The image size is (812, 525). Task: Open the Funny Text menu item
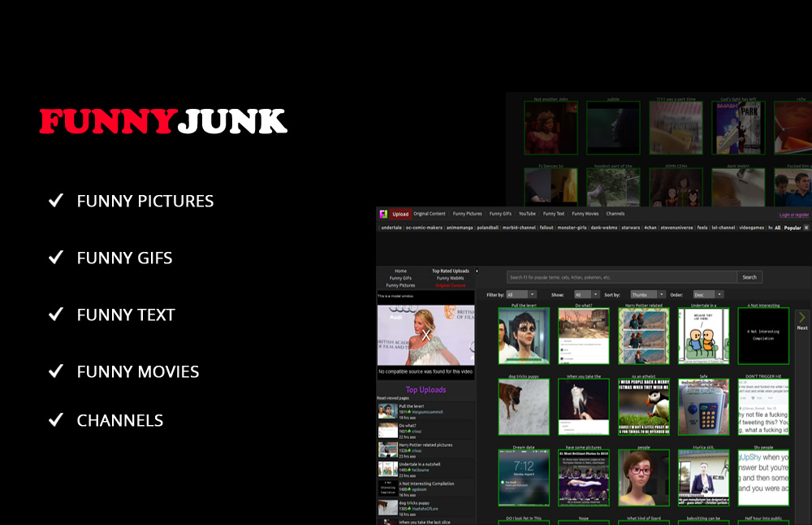[554, 214]
